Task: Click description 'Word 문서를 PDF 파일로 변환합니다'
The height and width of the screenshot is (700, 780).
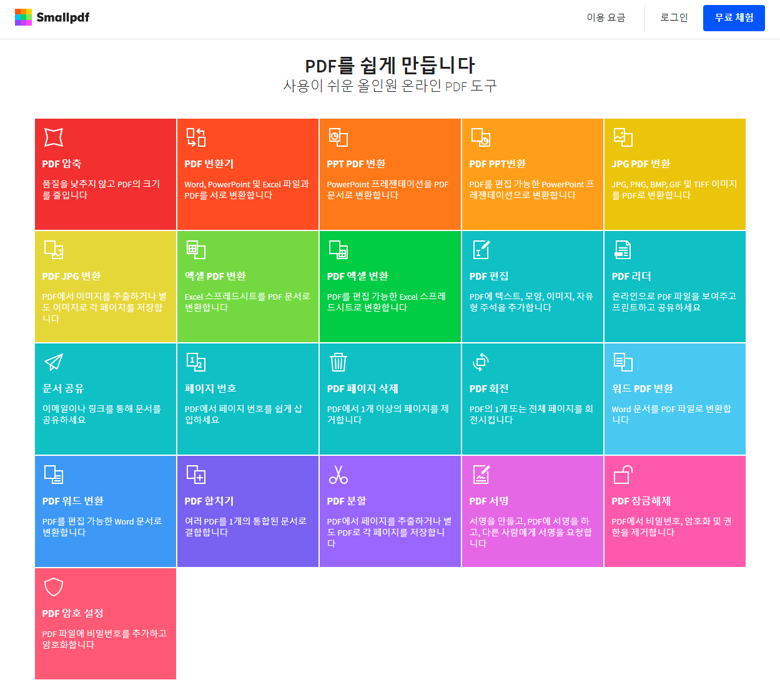Action: [671, 414]
